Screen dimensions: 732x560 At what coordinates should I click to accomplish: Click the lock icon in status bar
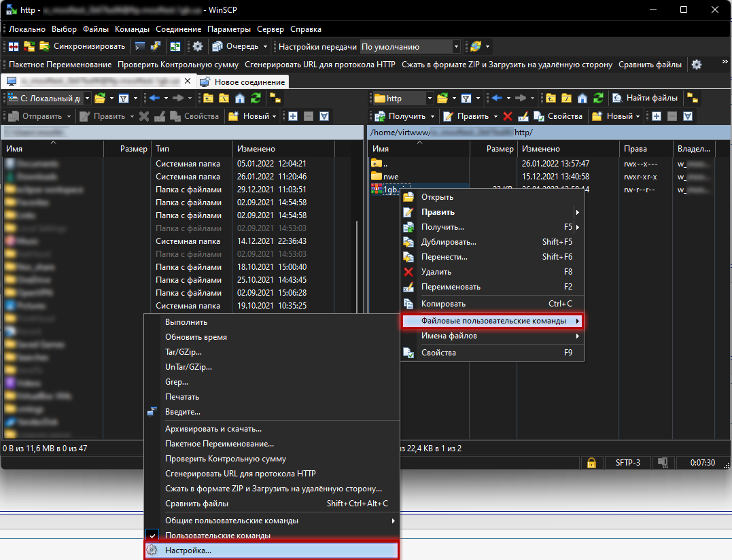point(591,462)
